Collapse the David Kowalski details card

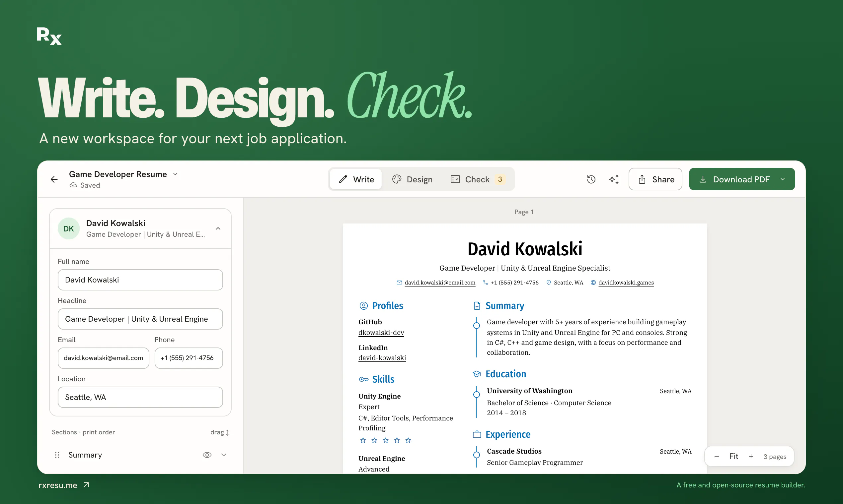tap(218, 228)
